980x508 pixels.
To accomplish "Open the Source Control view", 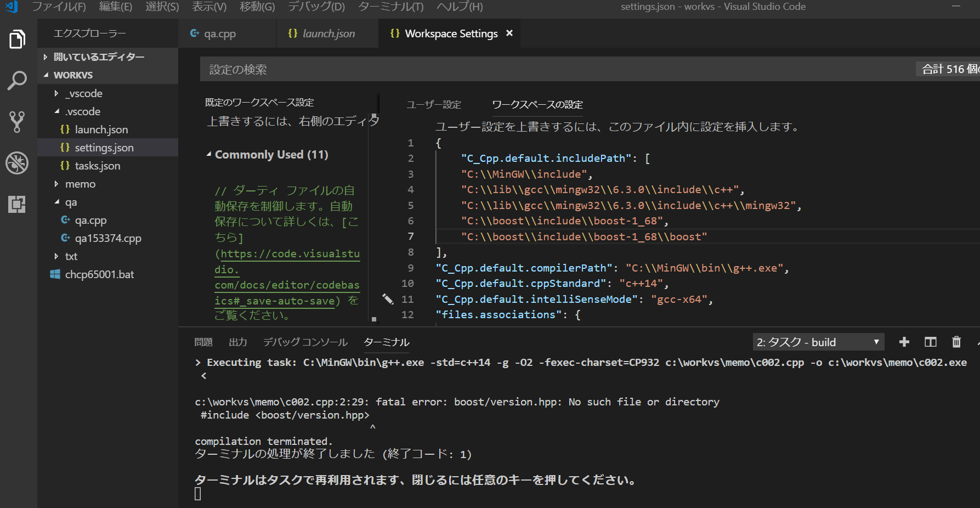I will click(18, 122).
